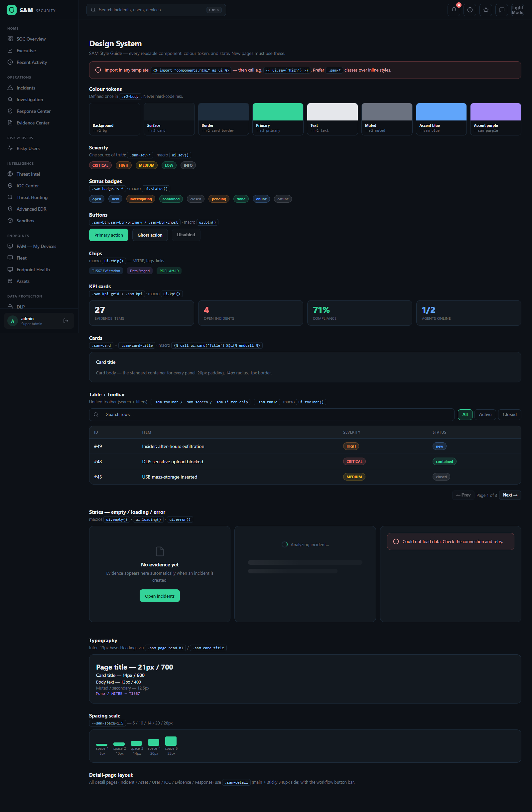Click the Ghost action button

point(150,235)
